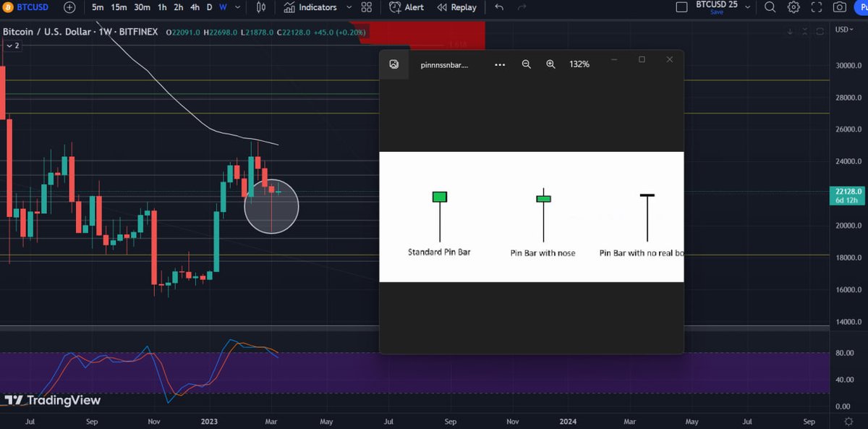This screenshot has height=429, width=868.
Task: Open the time axis settings gear
Action: [x=848, y=421]
